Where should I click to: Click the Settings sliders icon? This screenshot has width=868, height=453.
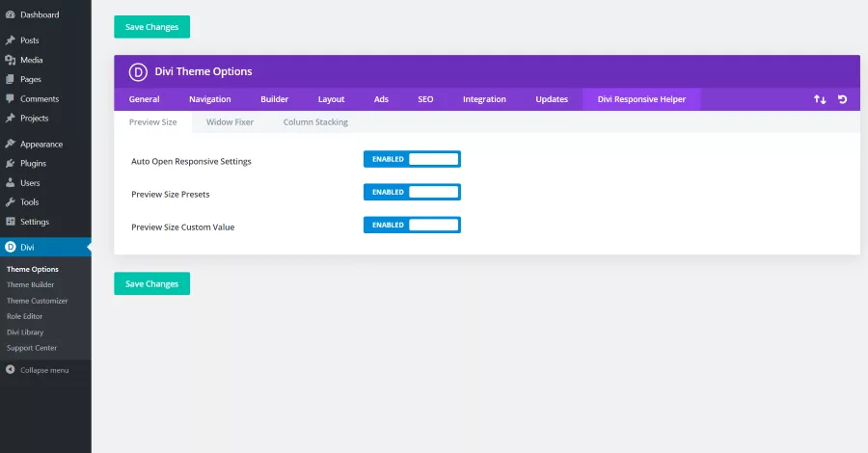click(10, 222)
